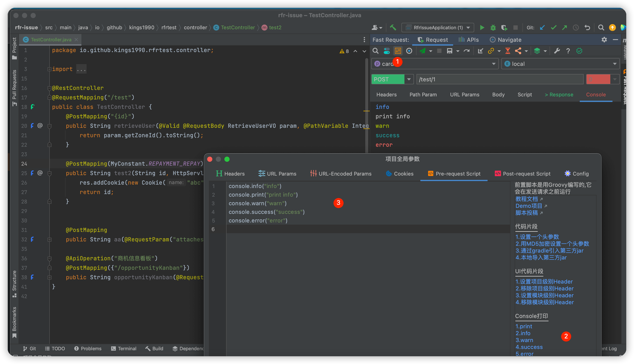Save the request using the save icon
The height and width of the screenshot is (364, 634).
coord(450,51)
